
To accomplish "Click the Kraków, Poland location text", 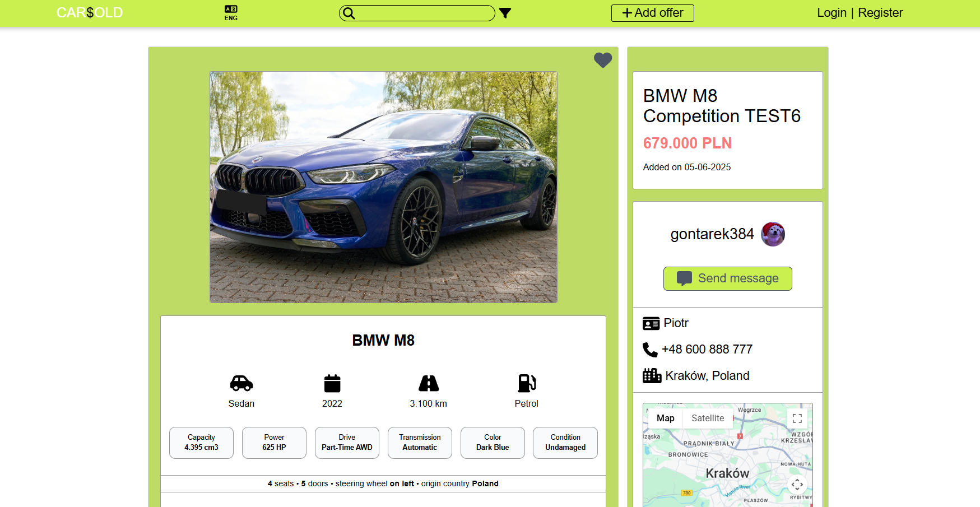I will (x=707, y=376).
